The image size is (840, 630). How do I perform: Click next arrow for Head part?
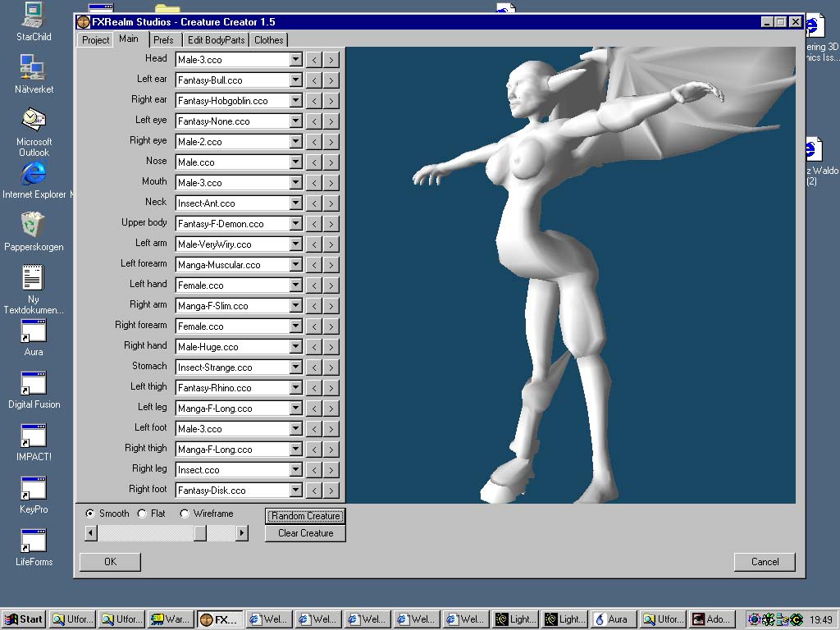tap(331, 60)
